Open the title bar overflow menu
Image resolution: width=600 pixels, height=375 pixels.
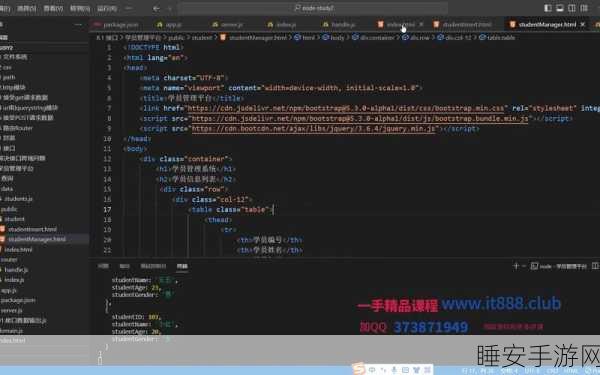coord(129,8)
